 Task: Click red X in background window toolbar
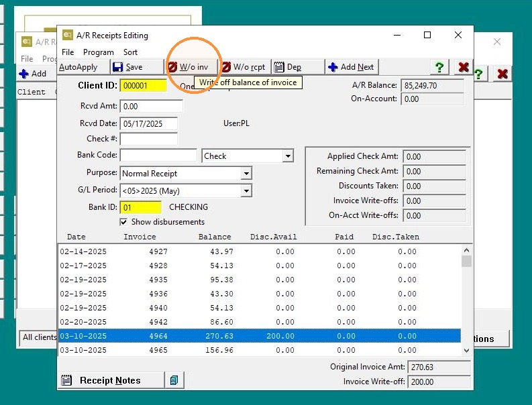[502, 74]
